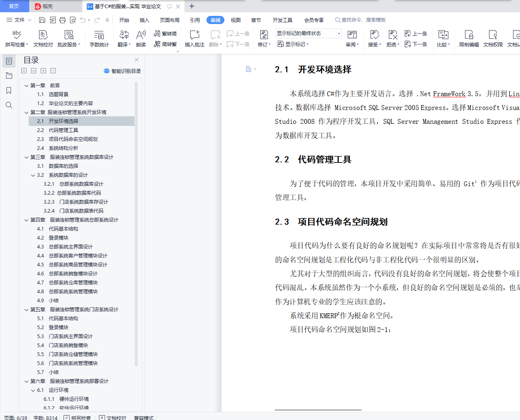Click page count 页面: 6/39
The image size is (520, 420).
16,418
